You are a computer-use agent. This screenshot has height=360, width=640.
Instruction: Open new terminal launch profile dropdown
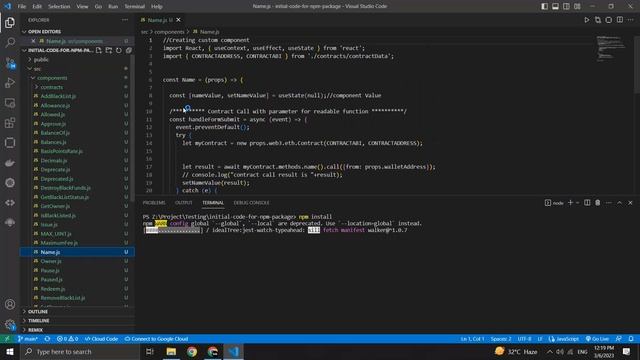pyautogui.click(x=578, y=203)
